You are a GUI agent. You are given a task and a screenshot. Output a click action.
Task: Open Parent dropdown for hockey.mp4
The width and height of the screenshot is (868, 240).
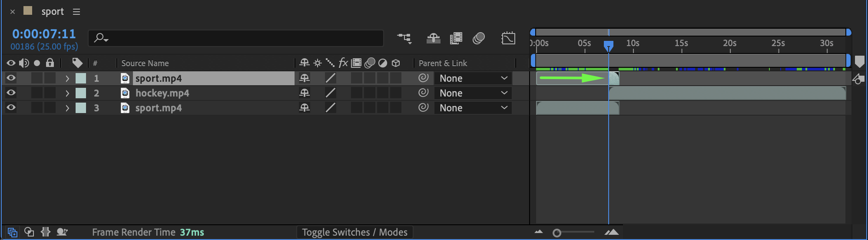click(473, 93)
